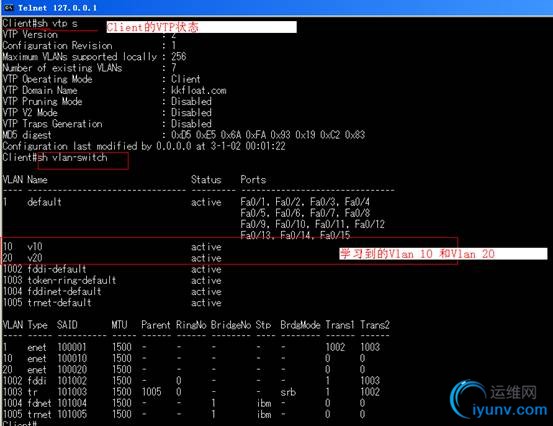The width and height of the screenshot is (553, 426).
Task: Click the 'Telnet 127.0.0.1' title text
Action: [57, 8]
